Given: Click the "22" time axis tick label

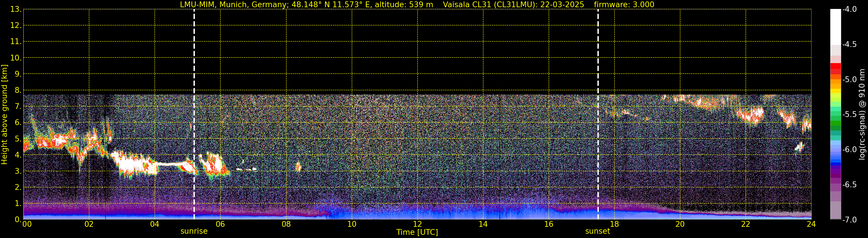Looking at the screenshot, I should click(x=746, y=224).
